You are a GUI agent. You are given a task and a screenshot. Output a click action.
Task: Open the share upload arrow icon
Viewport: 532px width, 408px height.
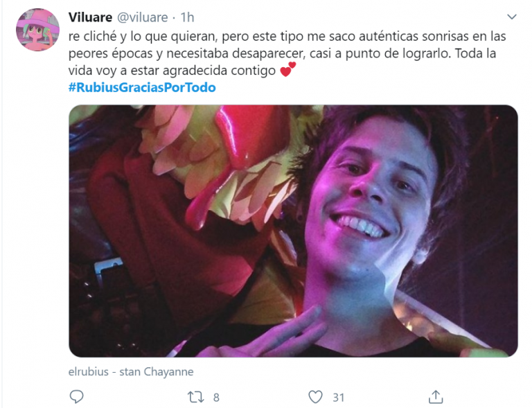pos(436,396)
